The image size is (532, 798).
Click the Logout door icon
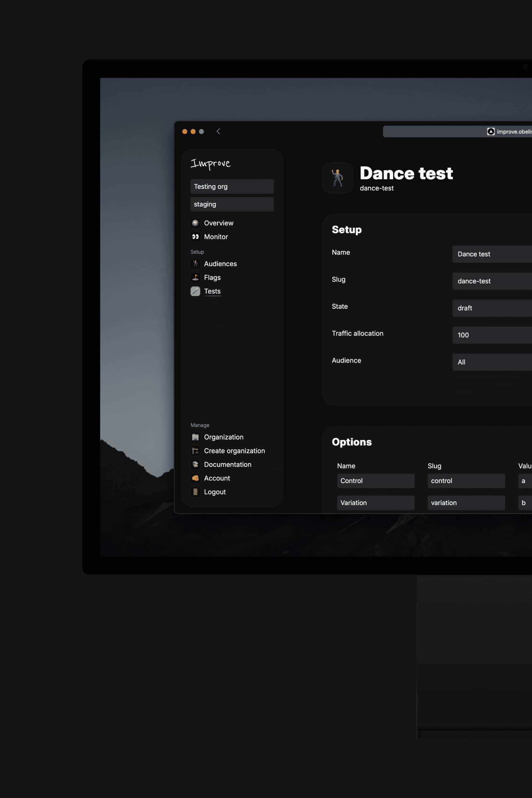click(x=195, y=492)
